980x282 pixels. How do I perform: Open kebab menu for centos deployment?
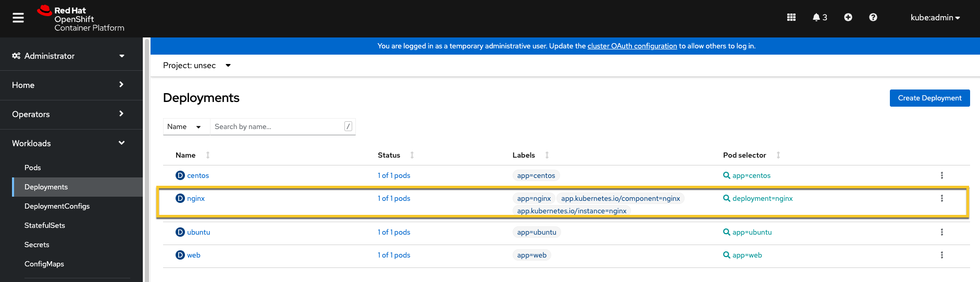tap(941, 175)
